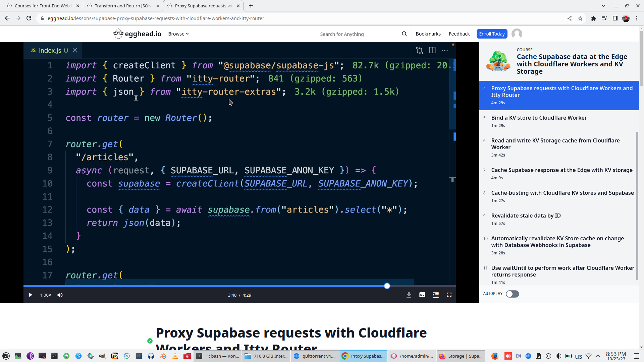Toggle the transcript sidebar icon

[435, 295]
